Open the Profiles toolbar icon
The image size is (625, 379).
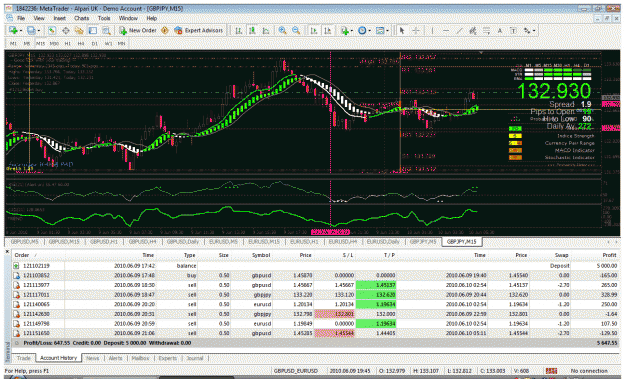pos(31,31)
